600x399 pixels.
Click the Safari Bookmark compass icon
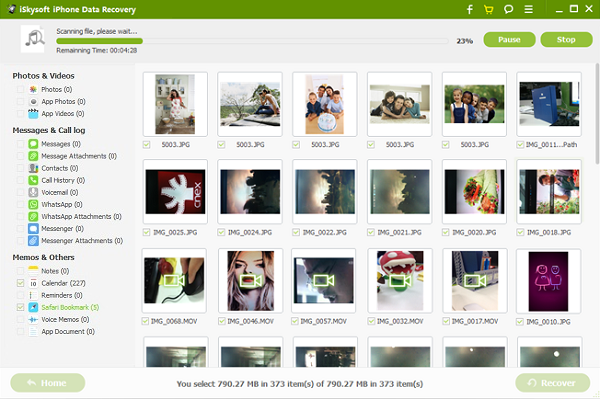click(x=33, y=307)
